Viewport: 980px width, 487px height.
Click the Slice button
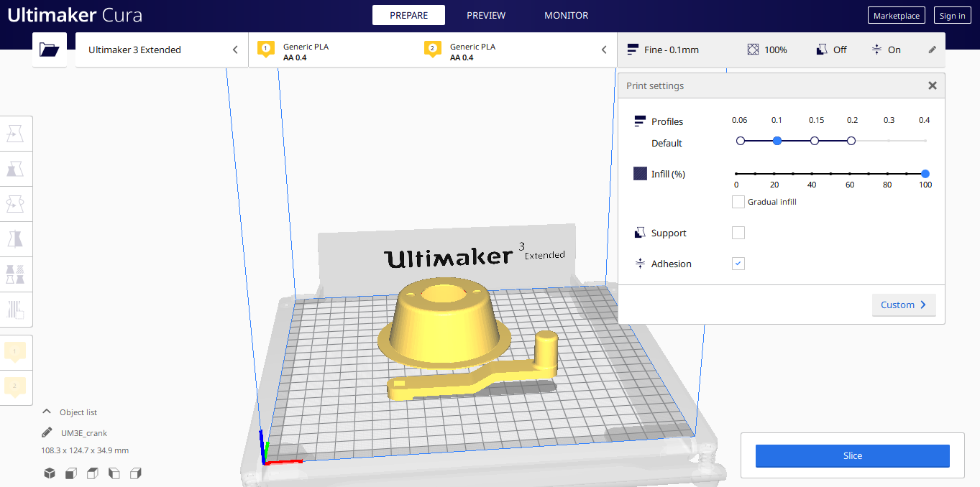tap(852, 455)
